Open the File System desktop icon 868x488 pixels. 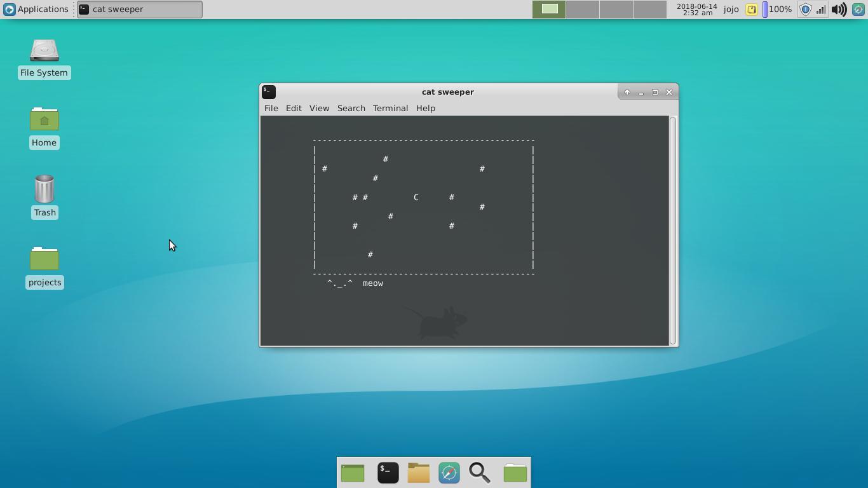pos(44,58)
